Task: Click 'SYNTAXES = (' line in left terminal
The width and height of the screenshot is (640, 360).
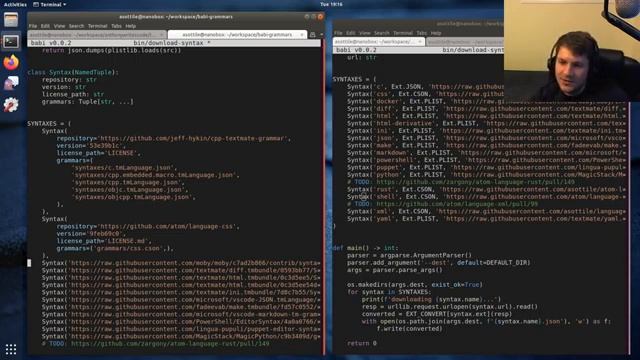Action: 49,123
